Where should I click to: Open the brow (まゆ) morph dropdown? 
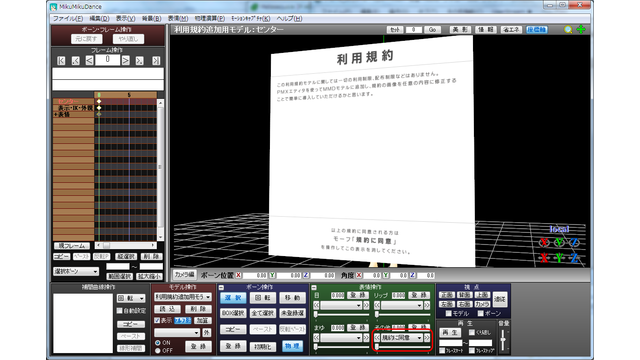[x=341, y=338]
